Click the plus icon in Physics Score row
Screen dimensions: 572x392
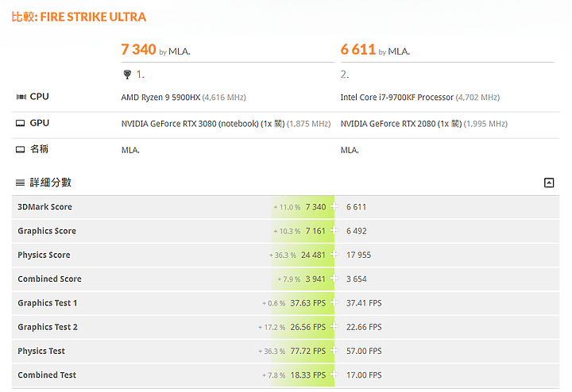(x=334, y=255)
